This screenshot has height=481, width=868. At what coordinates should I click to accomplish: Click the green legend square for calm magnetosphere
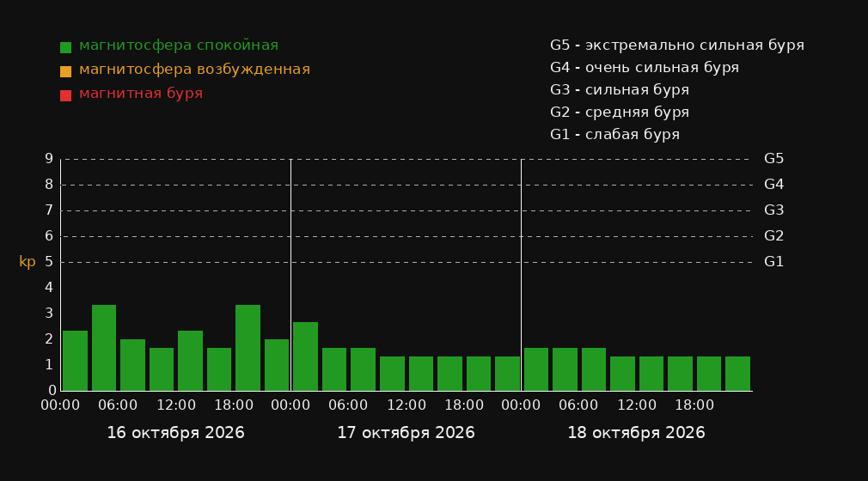[x=66, y=47]
